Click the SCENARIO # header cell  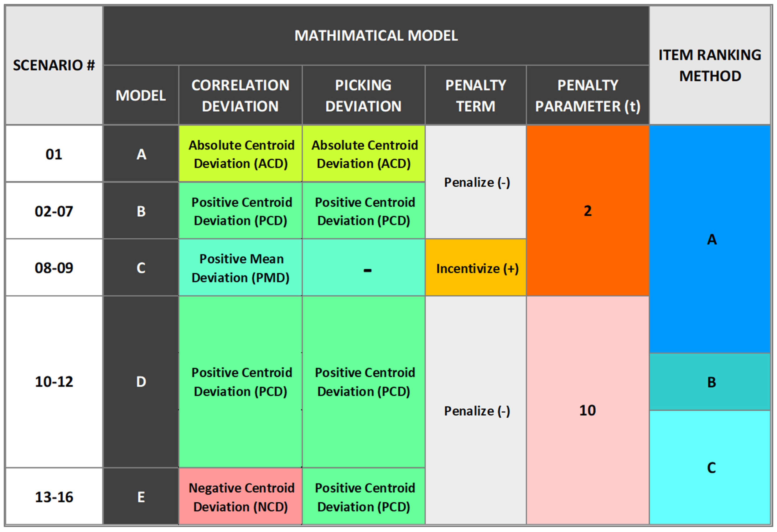pyautogui.click(x=54, y=65)
